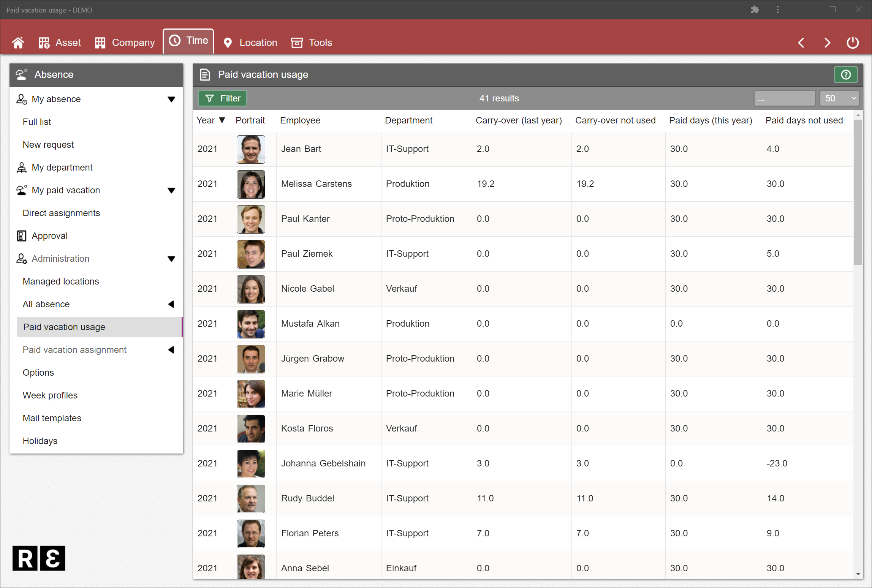Select the Location pin icon

pos(228,43)
